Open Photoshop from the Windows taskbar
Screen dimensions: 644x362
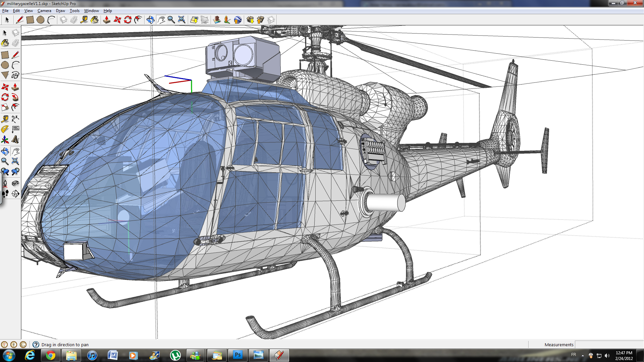pos(237,355)
